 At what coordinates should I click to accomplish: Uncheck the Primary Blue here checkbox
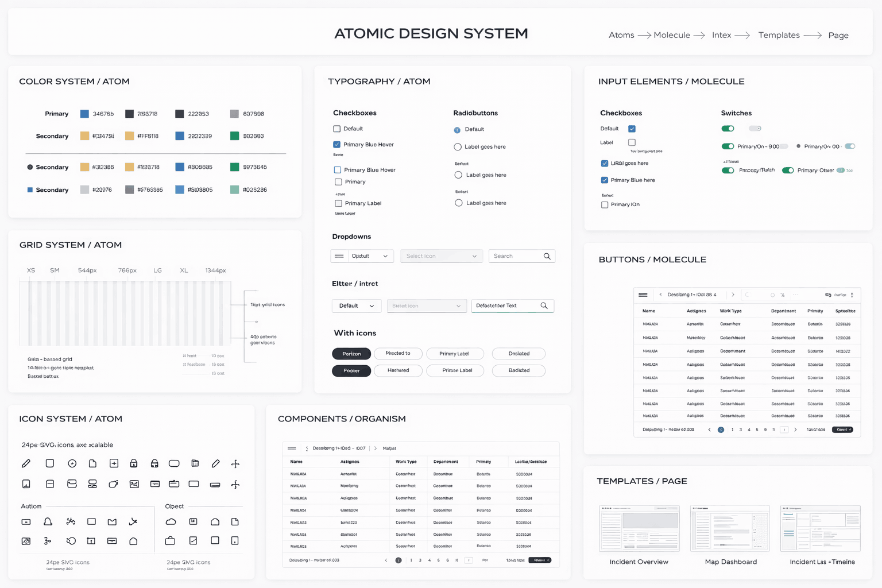(605, 180)
